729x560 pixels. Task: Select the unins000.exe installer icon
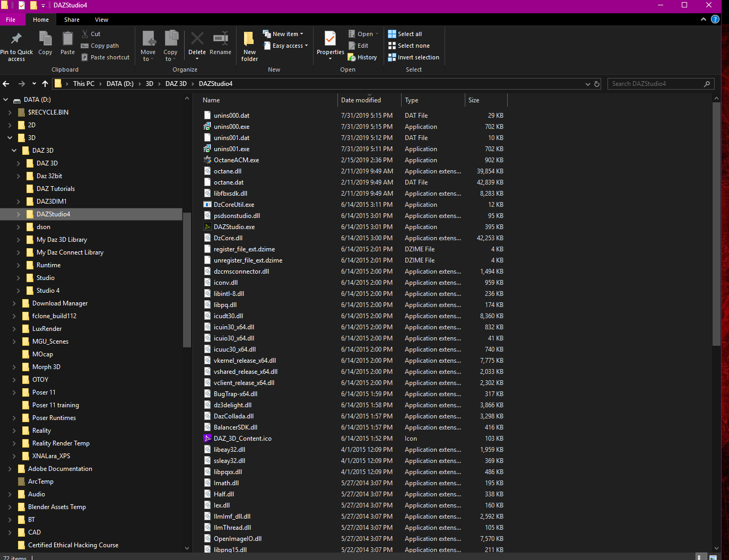207,127
